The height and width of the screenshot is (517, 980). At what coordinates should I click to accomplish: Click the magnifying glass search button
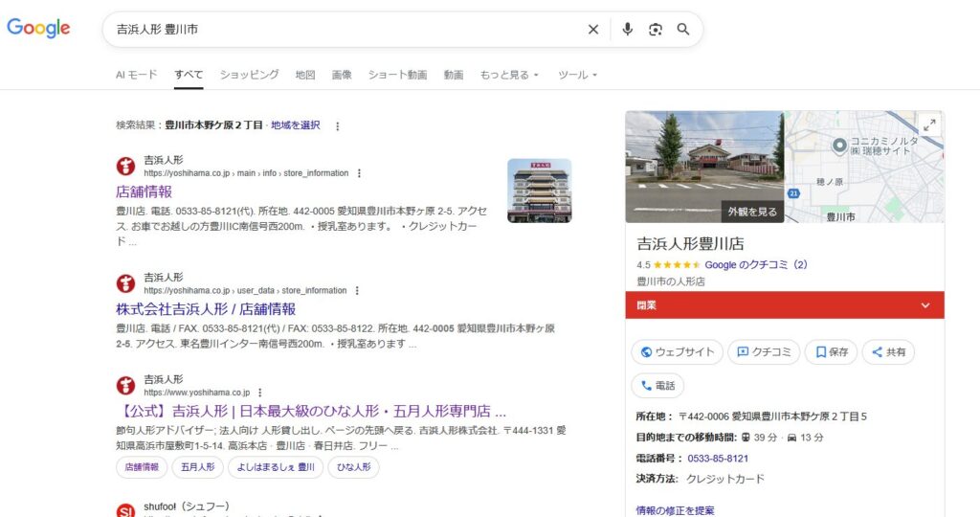[683, 30]
